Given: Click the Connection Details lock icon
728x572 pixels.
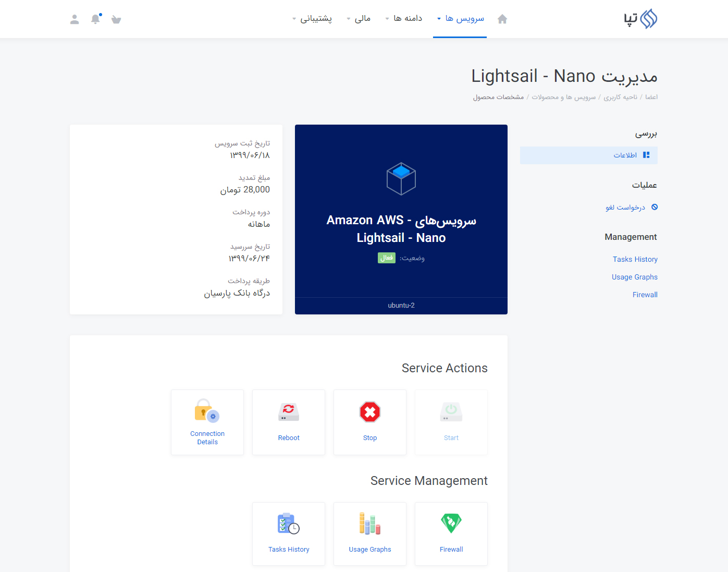Looking at the screenshot, I should 207,410.
